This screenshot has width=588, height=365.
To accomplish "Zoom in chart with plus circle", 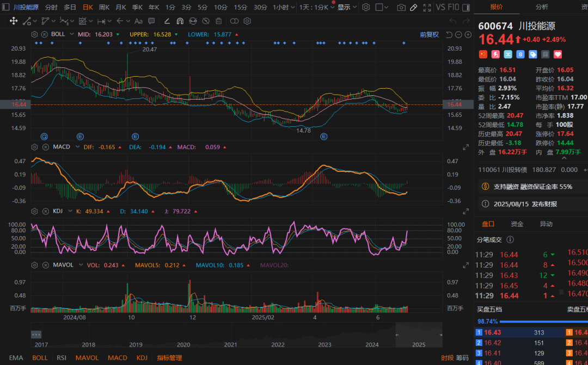I will click(468, 35).
